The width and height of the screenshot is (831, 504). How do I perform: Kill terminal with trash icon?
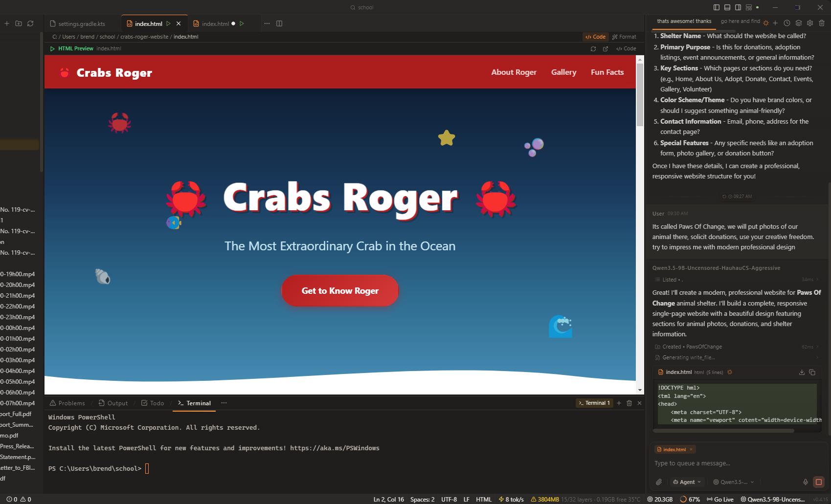(x=629, y=403)
